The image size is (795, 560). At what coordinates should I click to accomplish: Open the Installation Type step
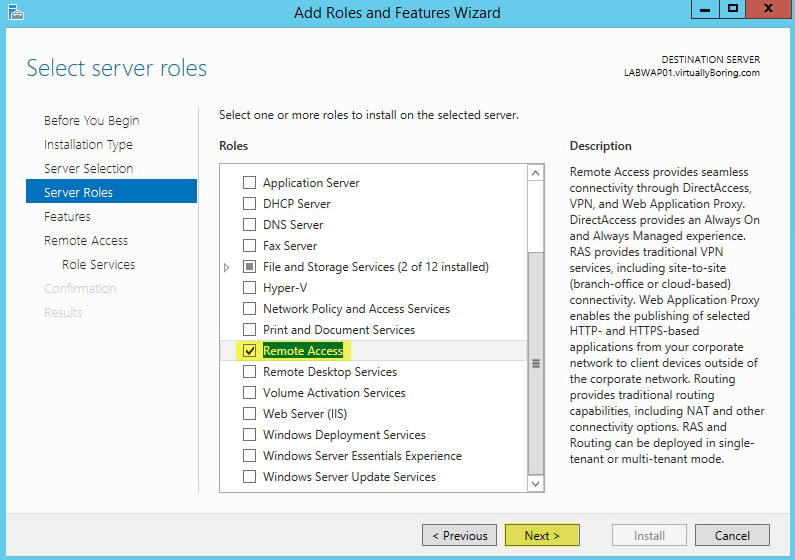[x=88, y=145]
